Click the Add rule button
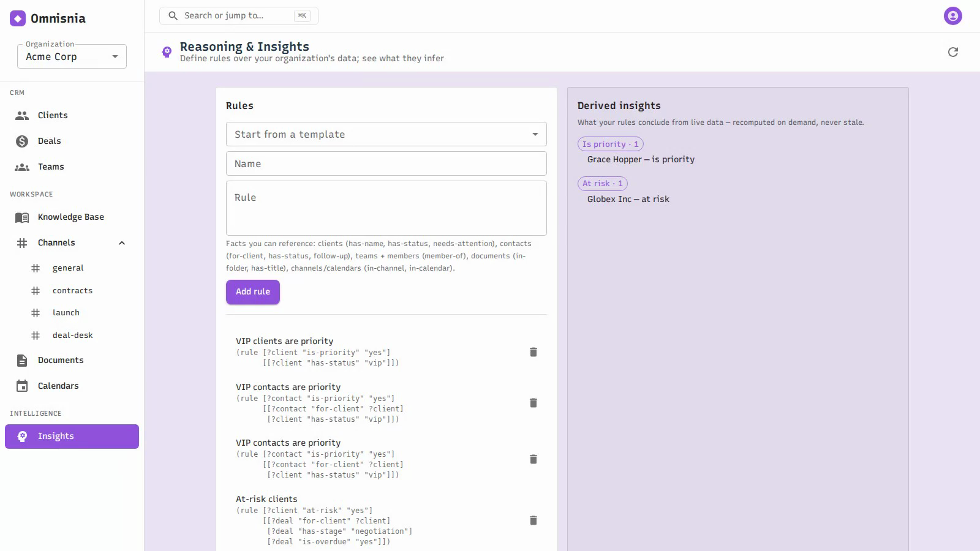Image resolution: width=980 pixels, height=551 pixels. point(253,292)
